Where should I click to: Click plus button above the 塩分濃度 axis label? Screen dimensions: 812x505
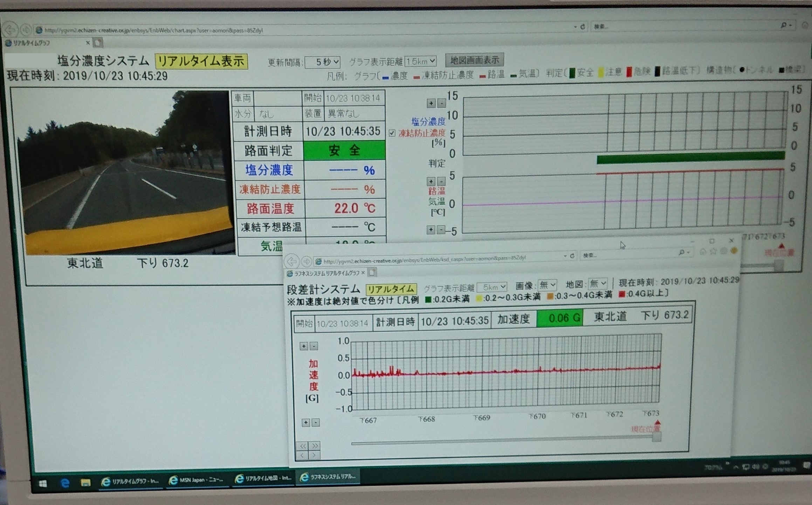[431, 103]
